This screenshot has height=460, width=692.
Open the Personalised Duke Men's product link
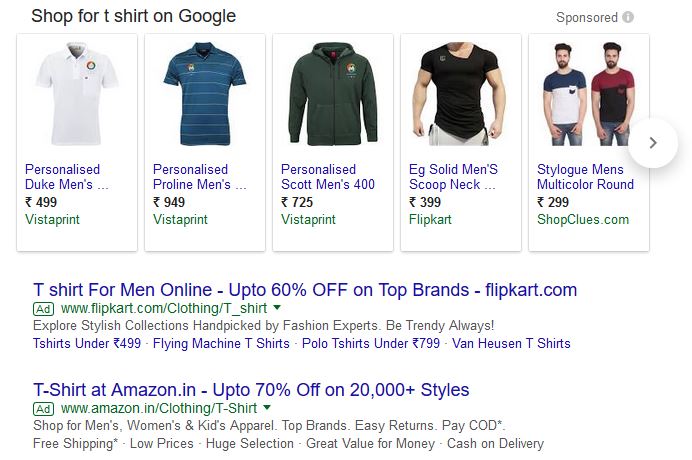point(66,177)
